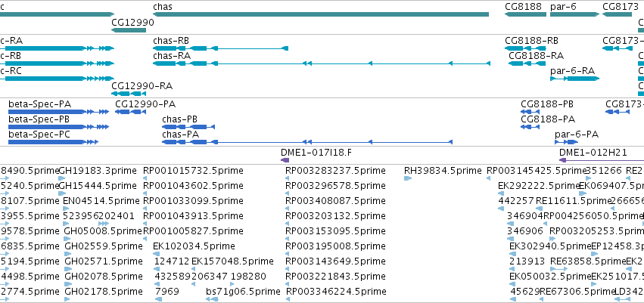Click the RP003283237.5prime EST label
644x303 pixels.
coord(335,171)
